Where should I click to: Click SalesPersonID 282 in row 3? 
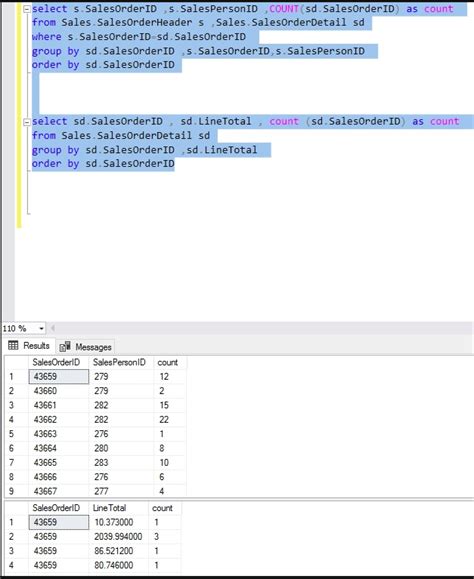click(x=121, y=405)
